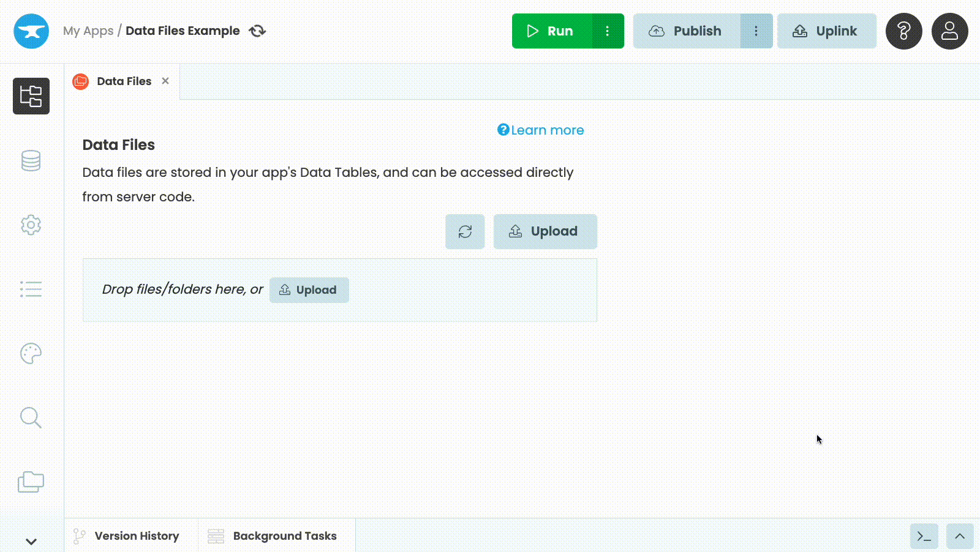
Task: Open the Theme palette sidebar icon
Action: pyautogui.click(x=31, y=353)
